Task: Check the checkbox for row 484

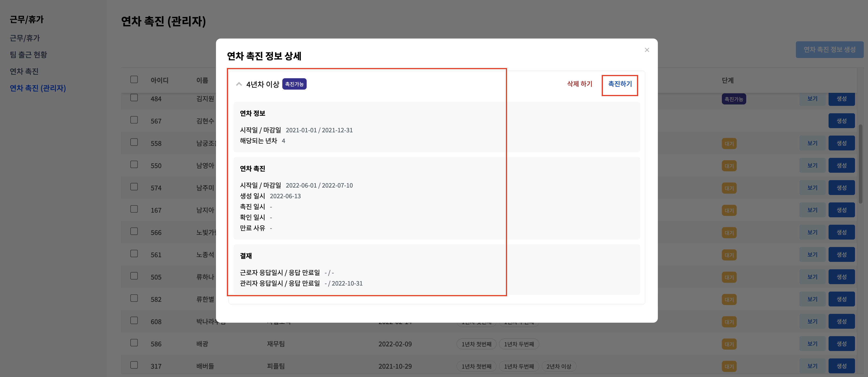Action: 134,98
